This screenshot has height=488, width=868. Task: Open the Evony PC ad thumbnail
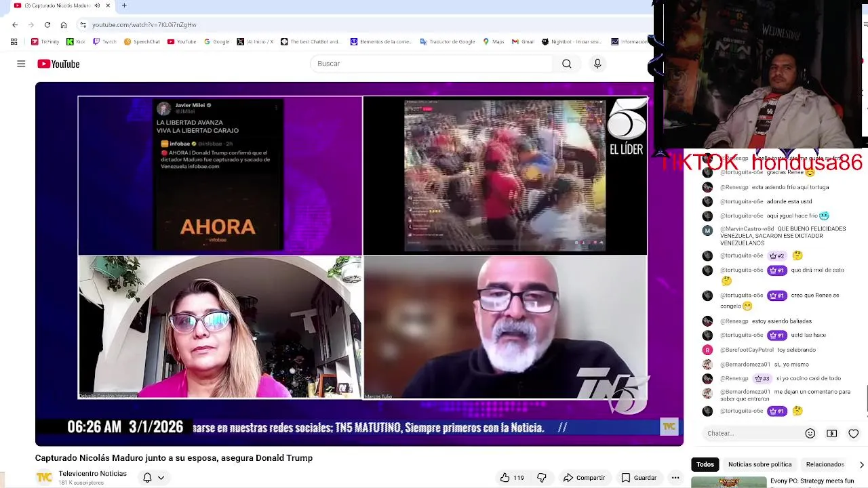pyautogui.click(x=728, y=483)
